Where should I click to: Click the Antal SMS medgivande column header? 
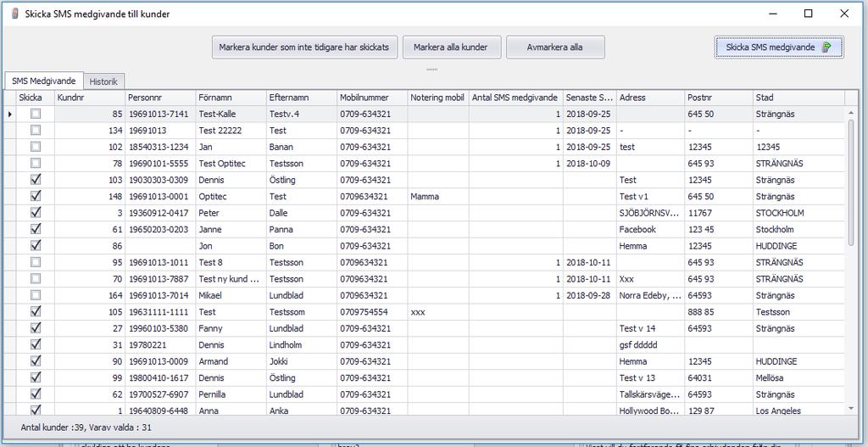coord(516,98)
